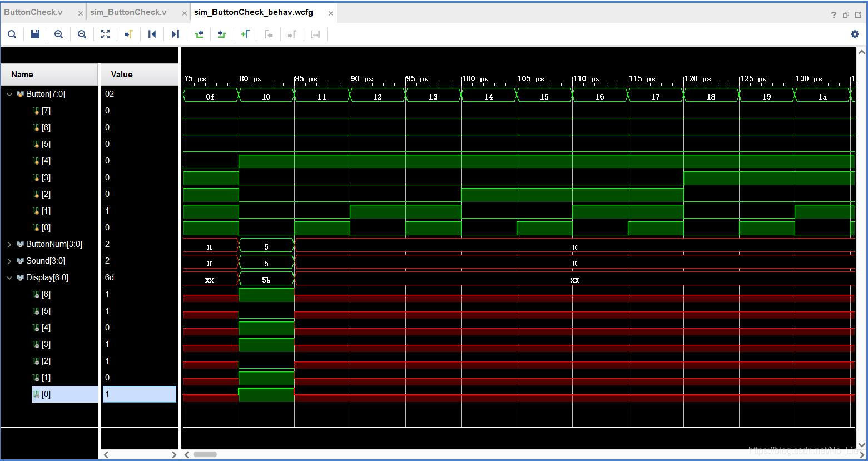Select bit [6] under Display[6:0]

tap(46, 294)
